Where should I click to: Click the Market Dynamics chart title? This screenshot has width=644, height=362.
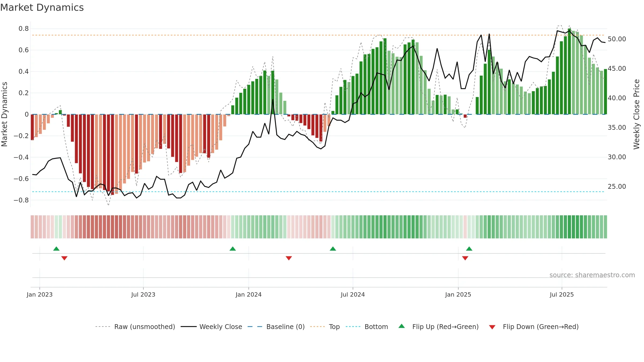click(42, 8)
